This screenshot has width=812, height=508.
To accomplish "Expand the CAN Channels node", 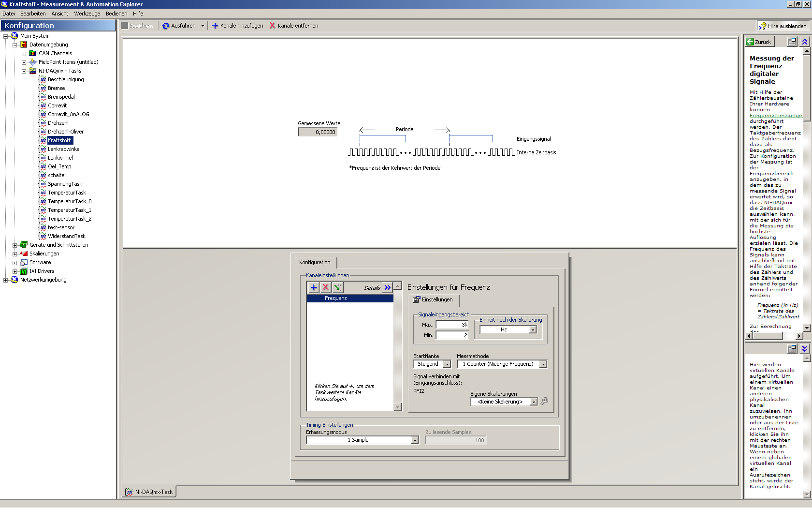I will (24, 54).
